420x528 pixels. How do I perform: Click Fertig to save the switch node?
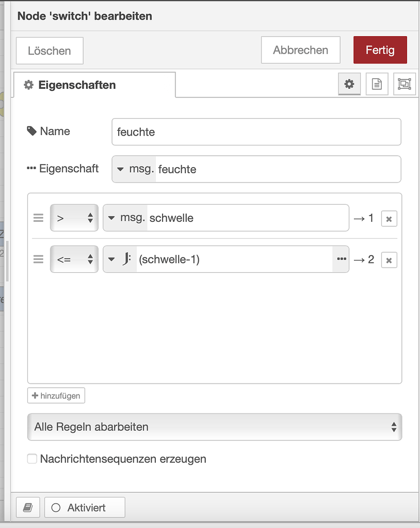pyautogui.click(x=380, y=49)
